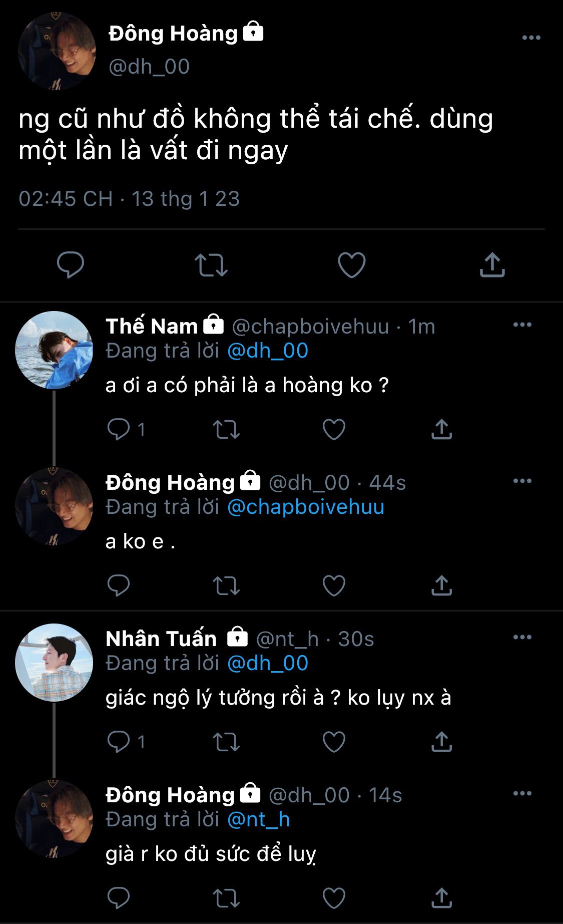Like the 'già r ko đủ sức' reply

coord(334,898)
